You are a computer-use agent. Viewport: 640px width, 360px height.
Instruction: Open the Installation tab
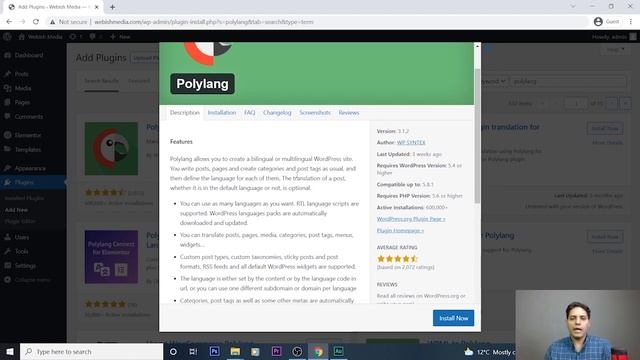point(222,113)
